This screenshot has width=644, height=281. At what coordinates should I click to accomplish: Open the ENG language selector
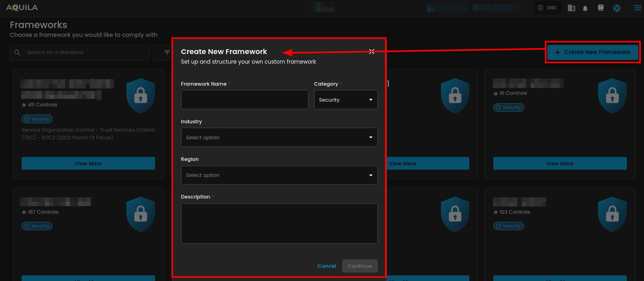pos(547,8)
